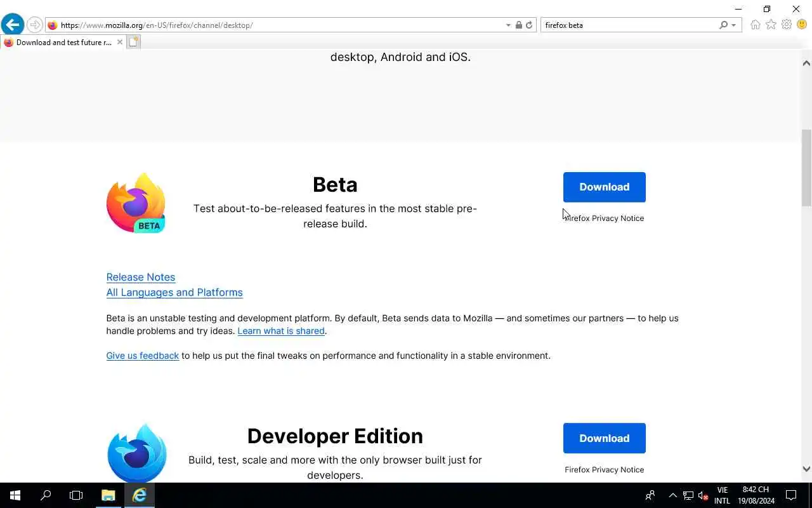Click the network icon in the system tray
The width and height of the screenshot is (812, 508).
coord(688,495)
